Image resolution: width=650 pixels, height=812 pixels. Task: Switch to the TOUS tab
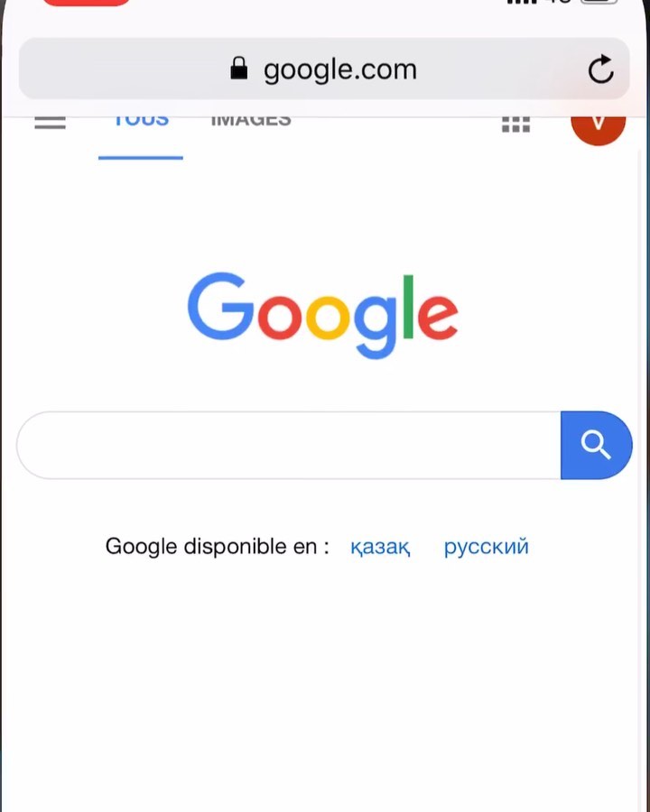click(x=141, y=122)
